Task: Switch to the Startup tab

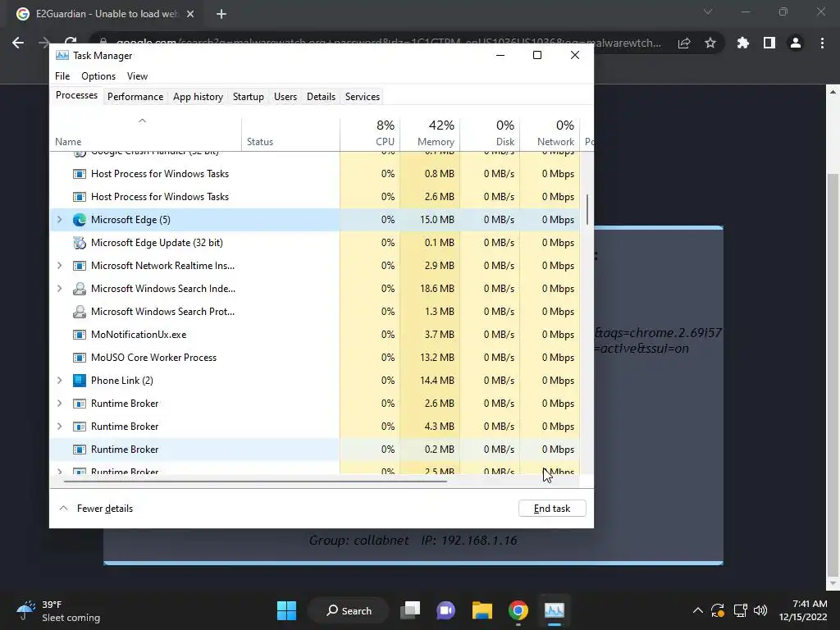Action: tap(248, 97)
